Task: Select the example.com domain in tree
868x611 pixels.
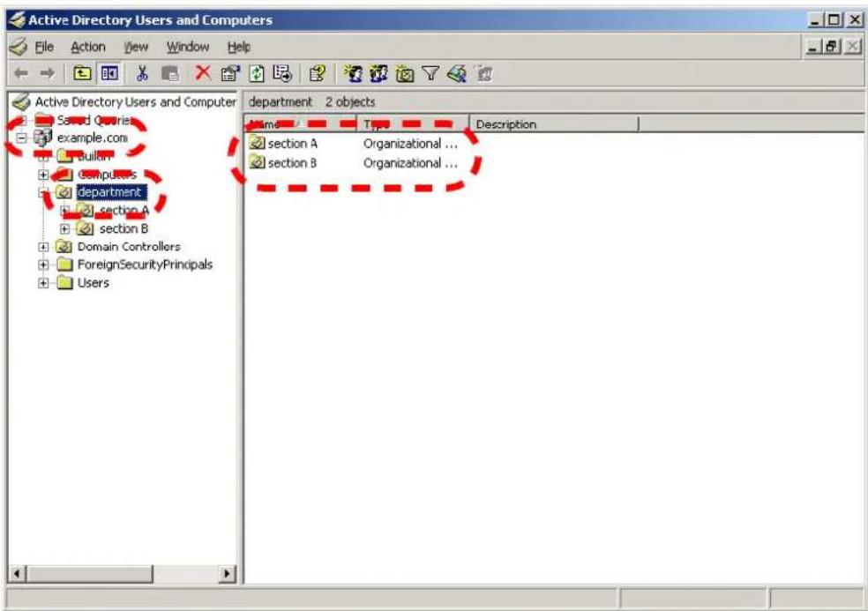Action: click(92, 138)
